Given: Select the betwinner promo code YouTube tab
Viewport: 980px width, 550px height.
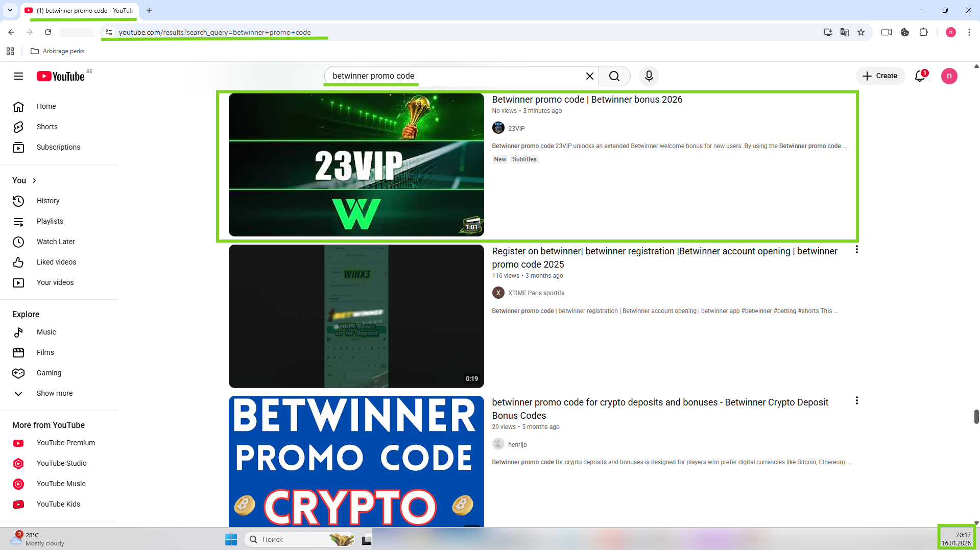Looking at the screenshot, I should (x=80, y=10).
